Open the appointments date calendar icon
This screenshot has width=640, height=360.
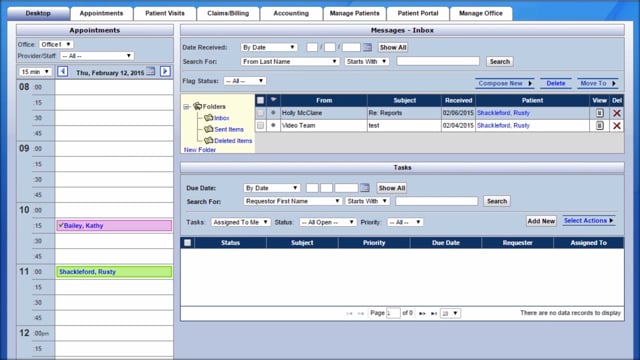click(x=151, y=71)
